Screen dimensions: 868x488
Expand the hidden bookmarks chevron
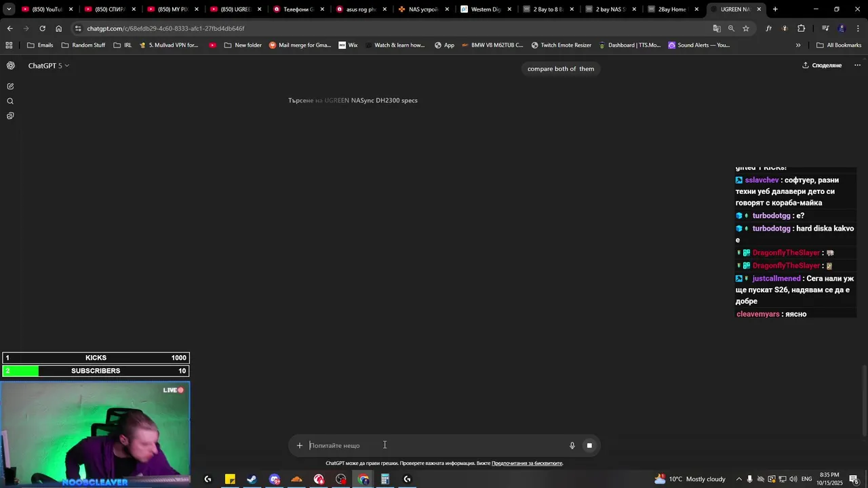(798, 45)
